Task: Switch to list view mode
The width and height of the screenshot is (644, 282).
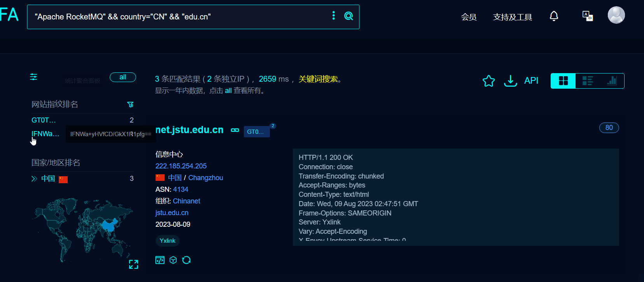Action: (587, 81)
